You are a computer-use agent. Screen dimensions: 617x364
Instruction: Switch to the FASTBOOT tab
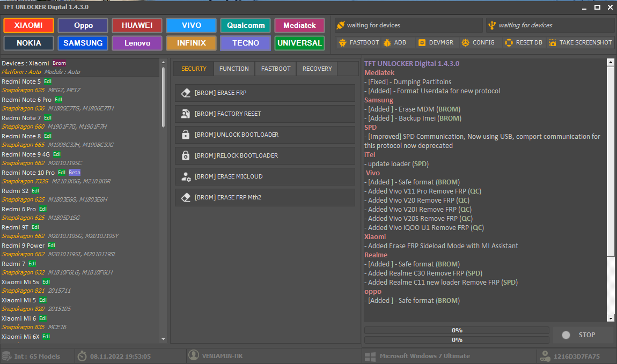coord(276,69)
